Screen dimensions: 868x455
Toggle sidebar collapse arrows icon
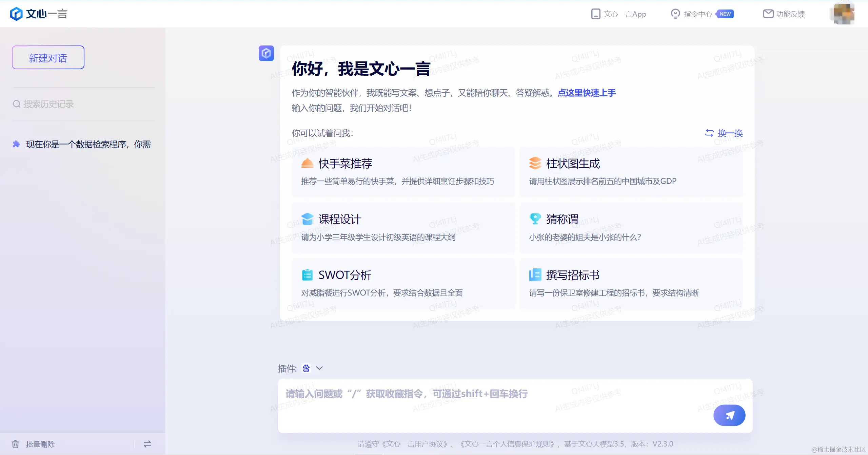coord(147,444)
